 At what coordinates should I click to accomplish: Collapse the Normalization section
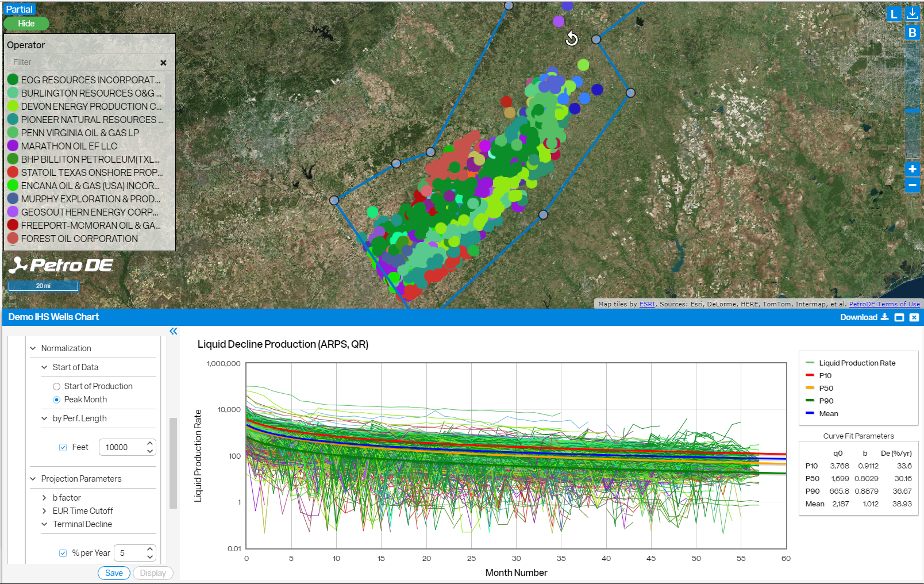click(33, 348)
